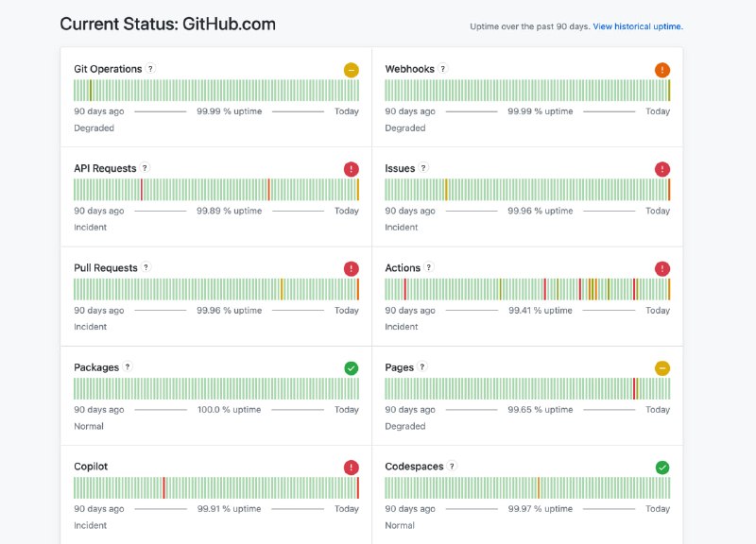This screenshot has width=756, height=544.
Task: Click the Incident label under Copilot
Action: tap(90, 525)
